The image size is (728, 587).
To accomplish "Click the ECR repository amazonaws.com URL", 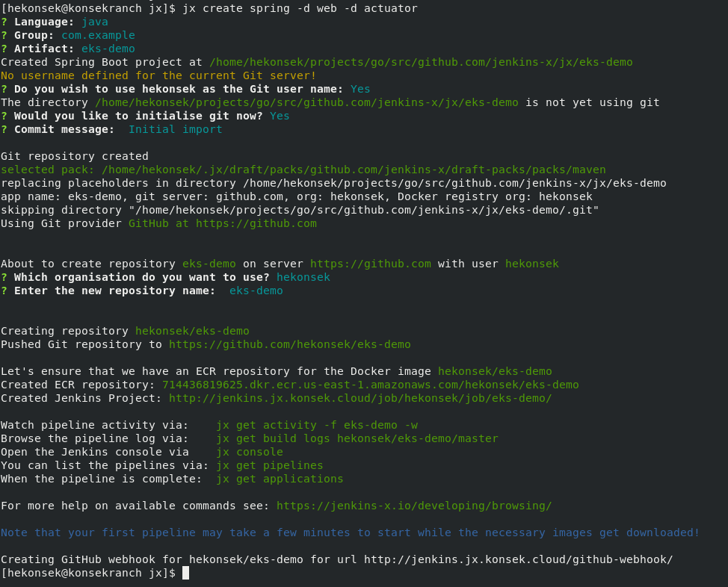I will click(x=371, y=385).
